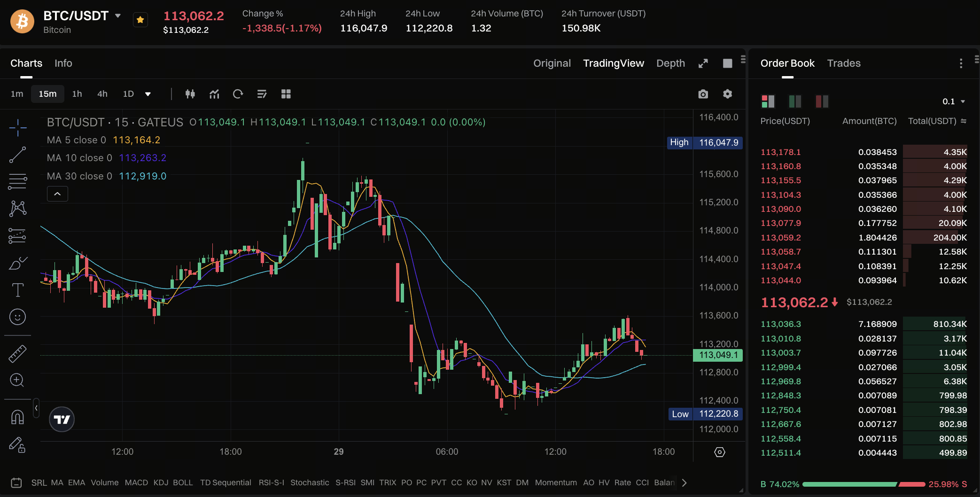Select ask price 113,059.2 row

(x=863, y=238)
